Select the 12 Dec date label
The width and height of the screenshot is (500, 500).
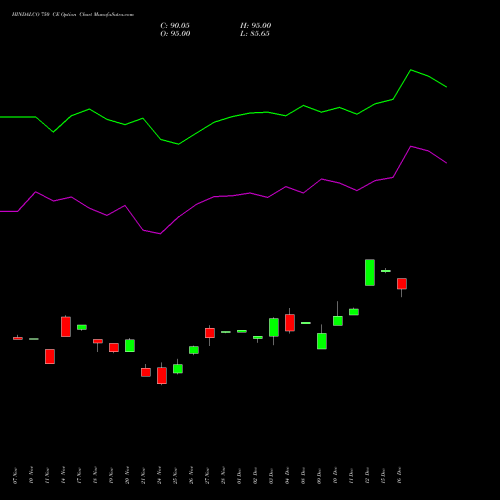click(x=367, y=476)
